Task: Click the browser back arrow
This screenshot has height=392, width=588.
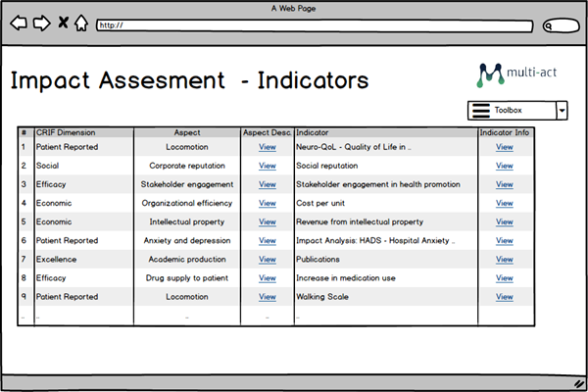Action: pos(19,24)
